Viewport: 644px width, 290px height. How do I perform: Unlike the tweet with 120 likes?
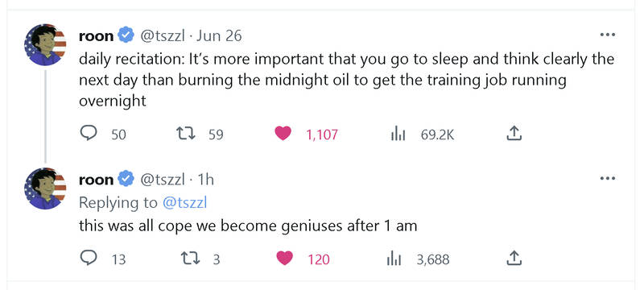(284, 259)
